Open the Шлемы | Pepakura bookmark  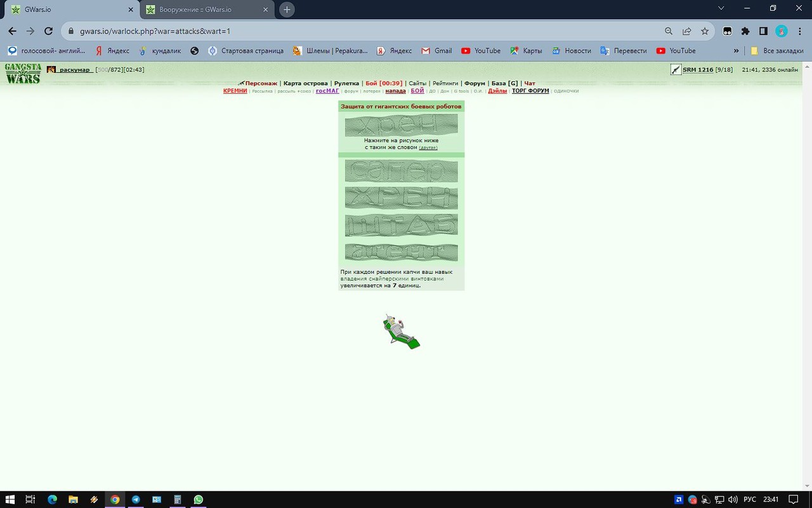[331, 51]
